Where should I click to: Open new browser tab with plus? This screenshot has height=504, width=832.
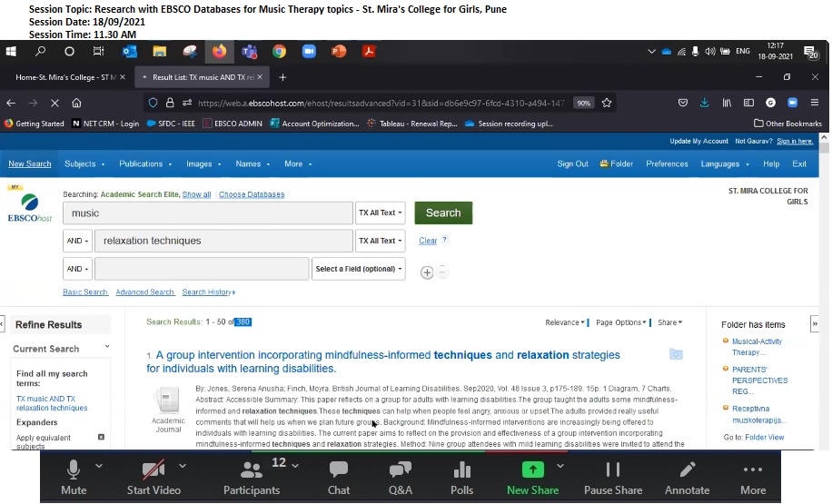click(x=282, y=77)
